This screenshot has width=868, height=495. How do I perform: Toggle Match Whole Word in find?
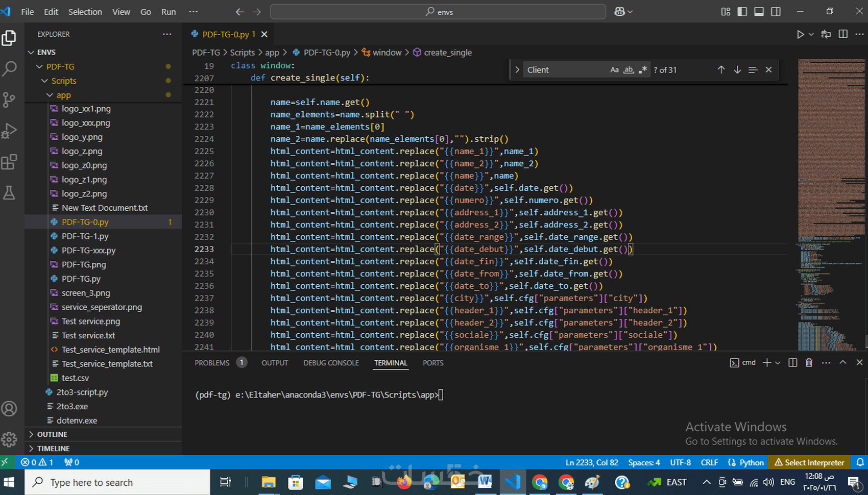tap(629, 70)
